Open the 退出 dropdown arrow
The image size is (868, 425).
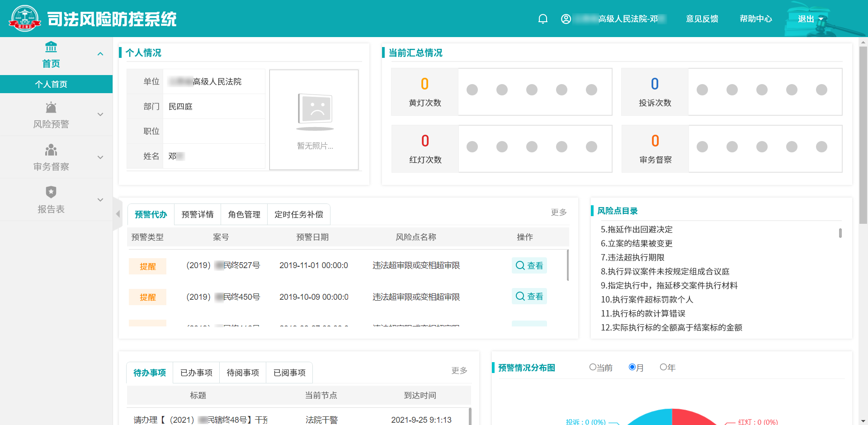(x=821, y=19)
